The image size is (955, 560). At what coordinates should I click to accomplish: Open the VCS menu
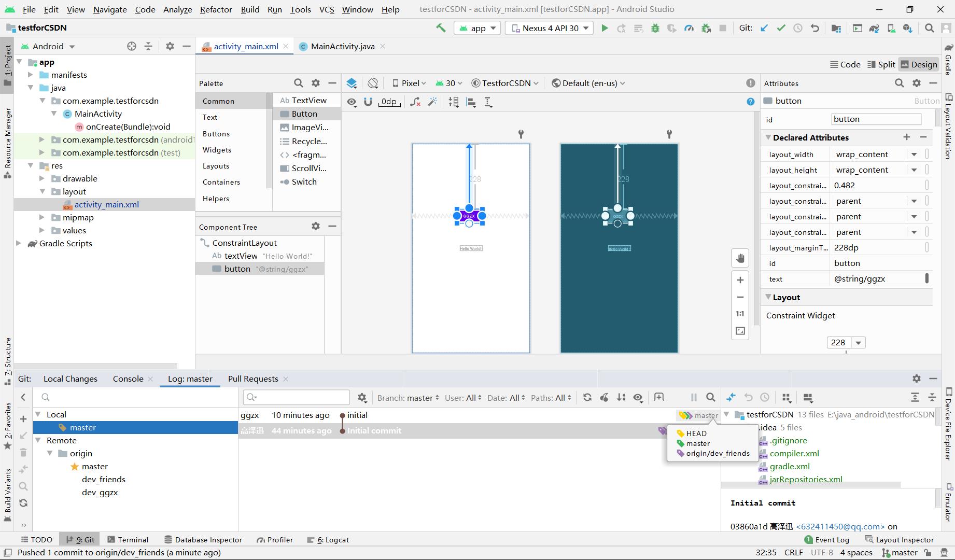326,9
